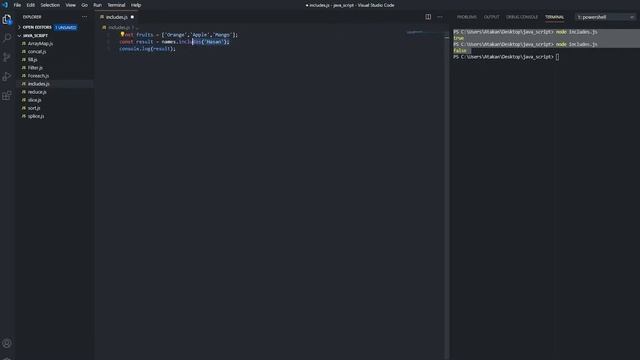Screen dimensions: 640x360
Task: Open Filter.js in the file tree
Action: point(35,68)
